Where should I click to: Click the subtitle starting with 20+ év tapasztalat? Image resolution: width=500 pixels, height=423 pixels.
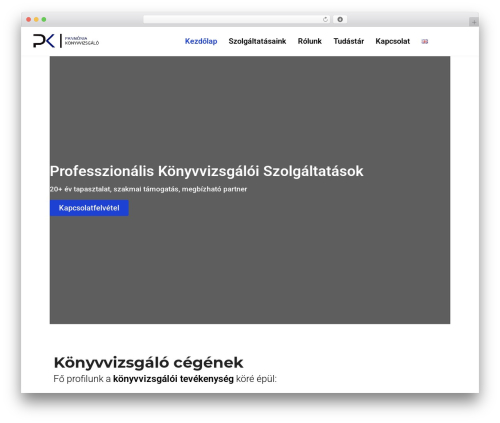click(148, 189)
